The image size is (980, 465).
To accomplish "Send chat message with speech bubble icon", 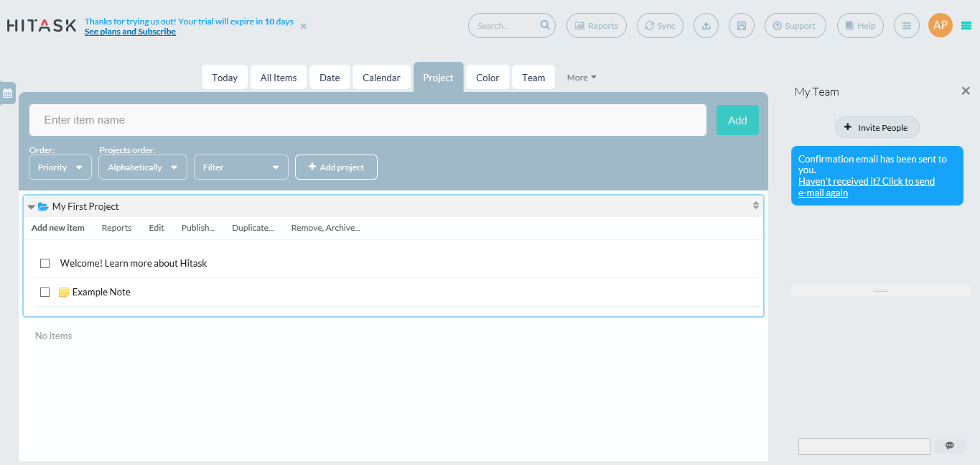I will [949, 446].
